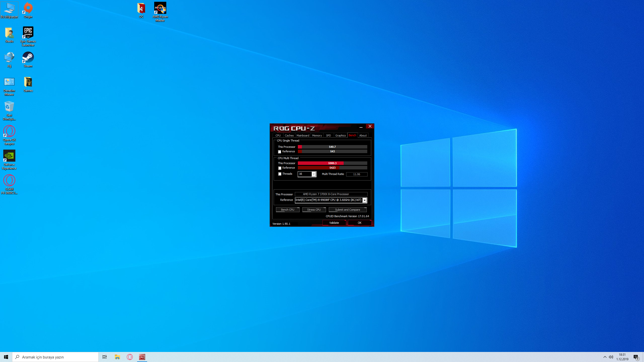Switch to the Mainboard tab
Viewport: 644px width, 362px height.
pyautogui.click(x=303, y=135)
